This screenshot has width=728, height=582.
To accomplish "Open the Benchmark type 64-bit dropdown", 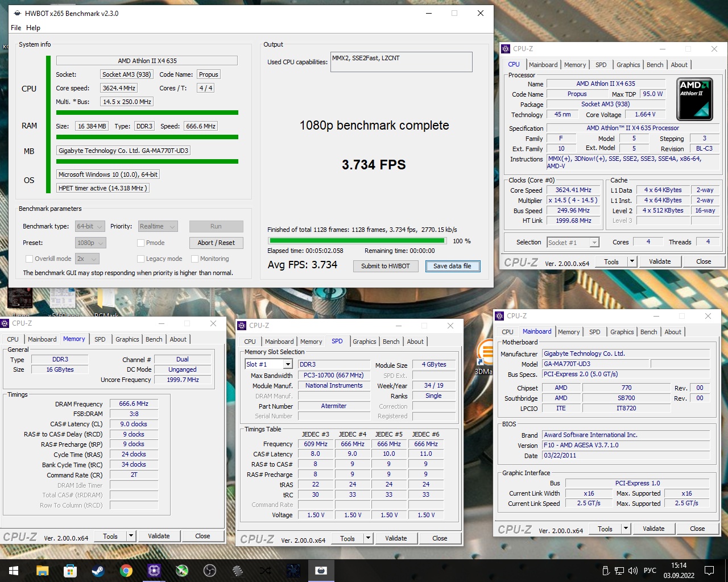I will point(90,226).
